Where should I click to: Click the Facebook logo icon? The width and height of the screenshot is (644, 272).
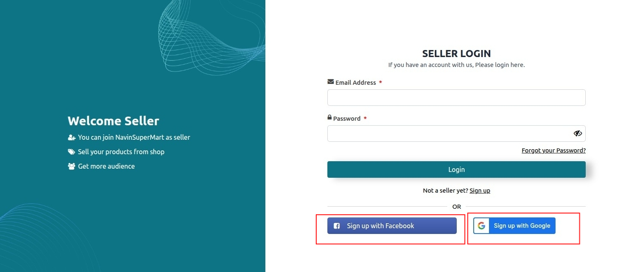point(337,226)
